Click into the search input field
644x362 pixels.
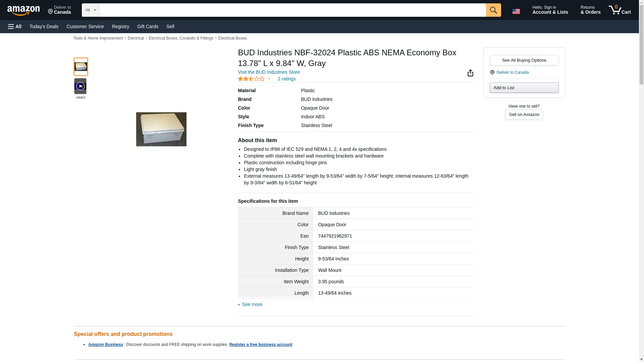[x=292, y=10]
